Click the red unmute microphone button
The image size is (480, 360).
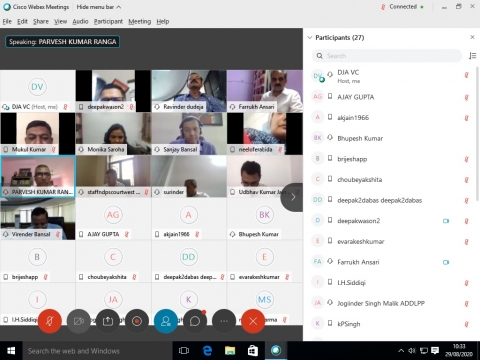coord(50,321)
